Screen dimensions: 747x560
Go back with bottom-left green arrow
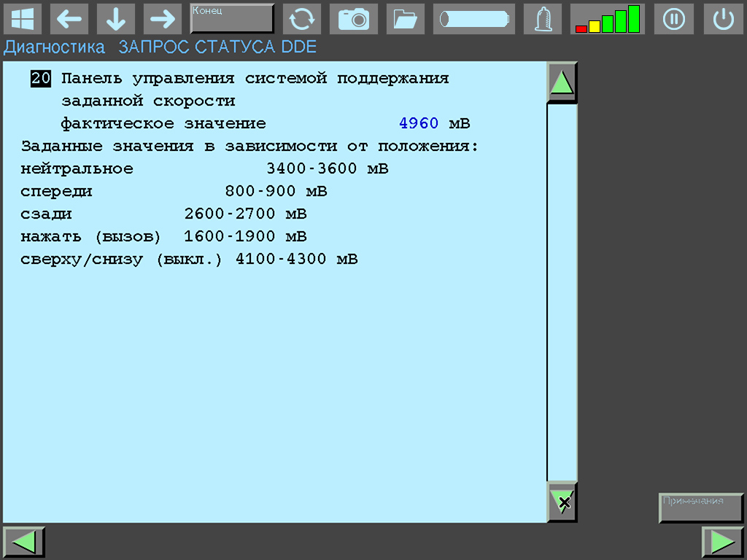[x=24, y=542]
